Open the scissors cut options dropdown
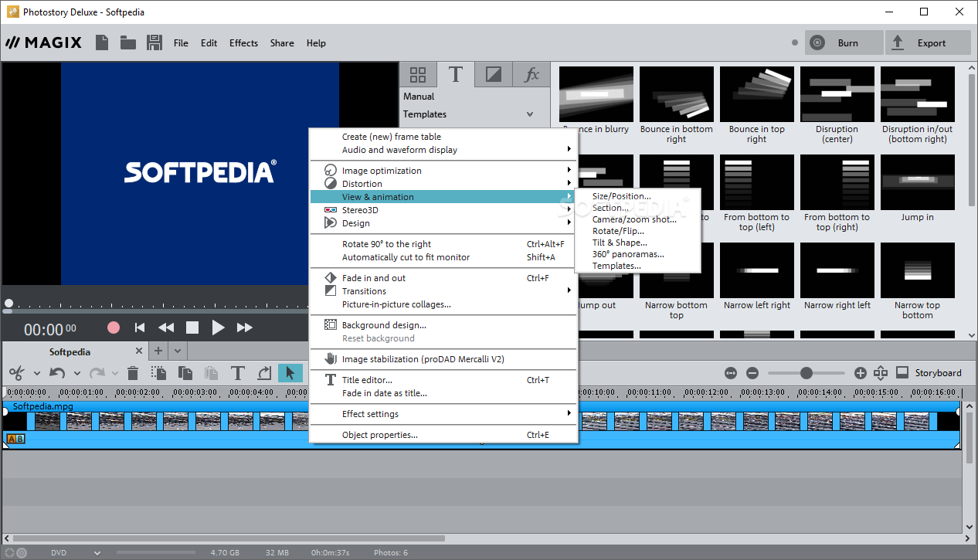Screen dimensions: 978x560 36,374
